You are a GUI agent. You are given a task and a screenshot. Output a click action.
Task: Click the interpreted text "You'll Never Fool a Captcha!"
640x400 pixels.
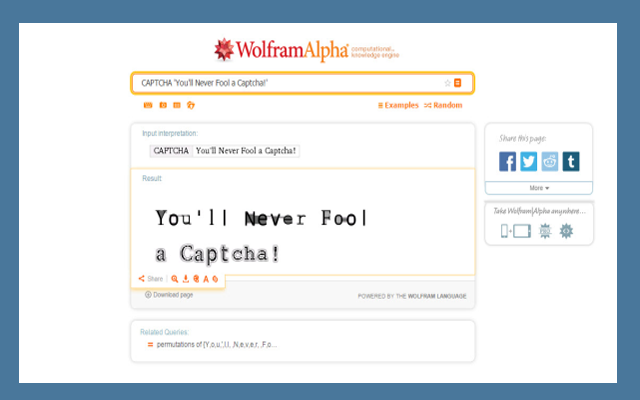pos(246,151)
